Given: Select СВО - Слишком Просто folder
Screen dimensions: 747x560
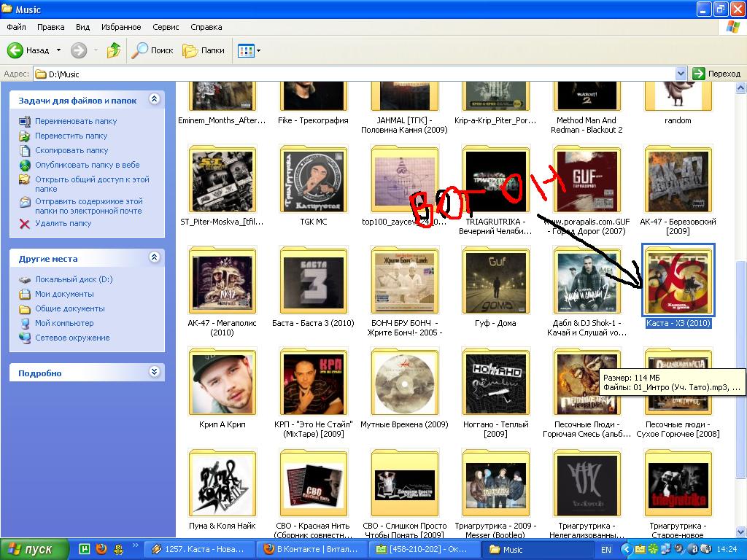Looking at the screenshot, I should point(404,484).
